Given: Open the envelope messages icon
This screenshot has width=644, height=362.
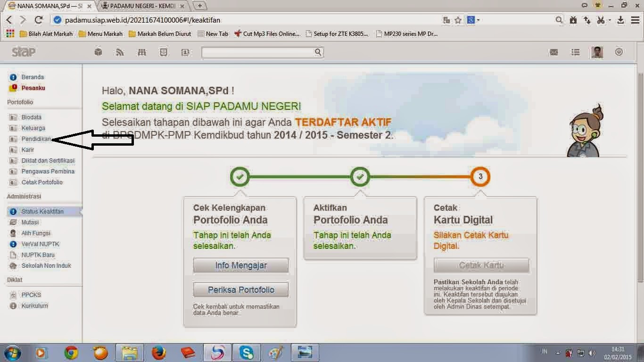Looking at the screenshot, I should pos(554,52).
